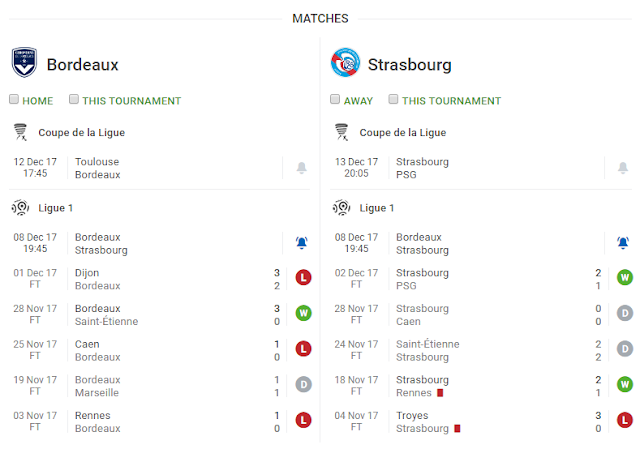Open the Strasbourg team name link
The width and height of the screenshot is (640, 449).
pyautogui.click(x=409, y=65)
